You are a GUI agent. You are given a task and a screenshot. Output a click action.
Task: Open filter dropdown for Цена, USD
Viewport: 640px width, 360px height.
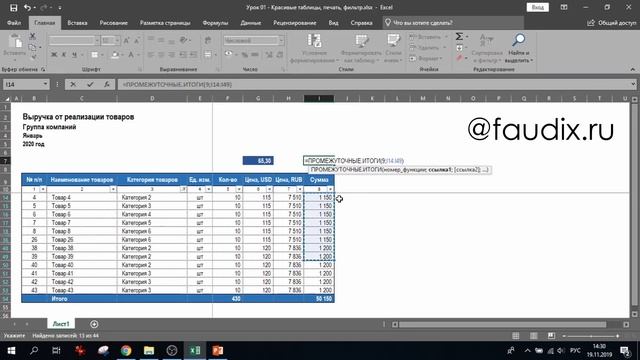tap(270, 189)
